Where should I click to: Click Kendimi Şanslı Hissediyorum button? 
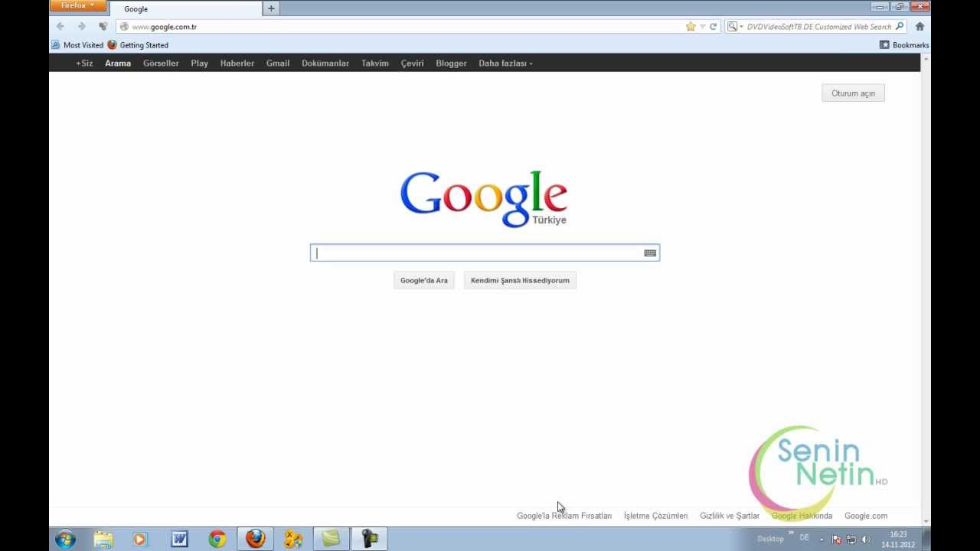pos(520,280)
